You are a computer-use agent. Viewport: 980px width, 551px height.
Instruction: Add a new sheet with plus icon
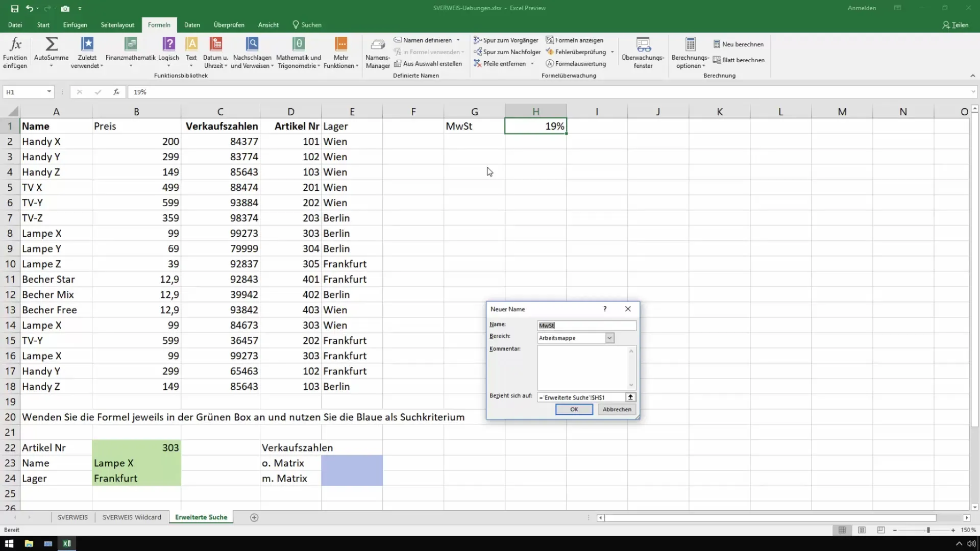pyautogui.click(x=254, y=517)
